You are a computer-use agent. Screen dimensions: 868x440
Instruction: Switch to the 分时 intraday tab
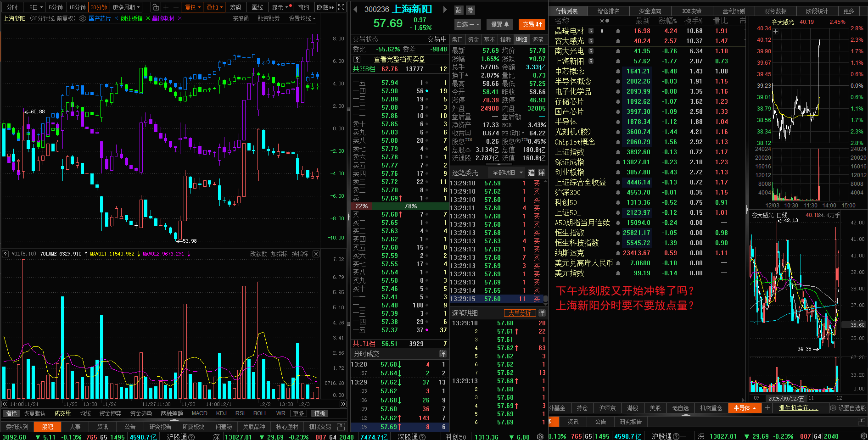tap(12, 7)
